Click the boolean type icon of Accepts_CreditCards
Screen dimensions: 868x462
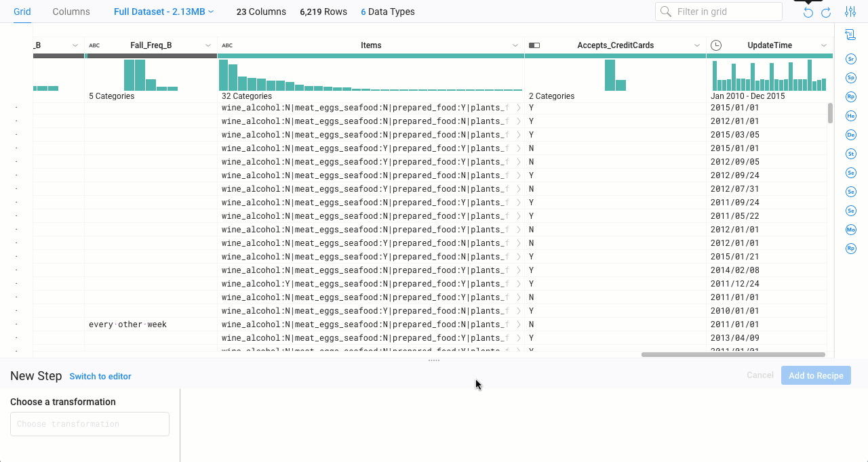point(534,45)
